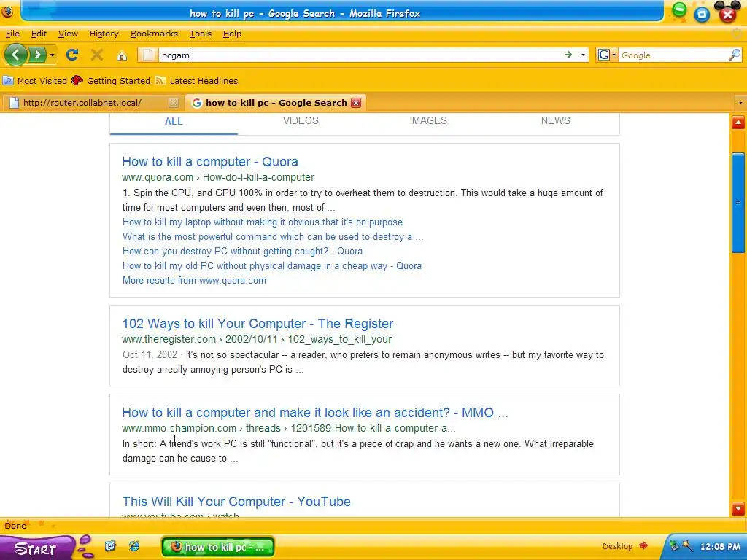Open 'How can you destroy PC without getting caught' link

242,252
